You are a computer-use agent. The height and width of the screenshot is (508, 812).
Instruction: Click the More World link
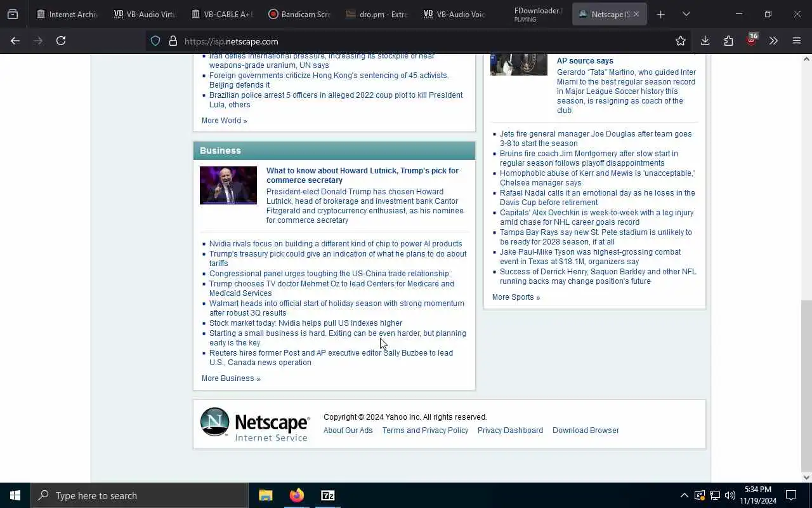(225, 121)
